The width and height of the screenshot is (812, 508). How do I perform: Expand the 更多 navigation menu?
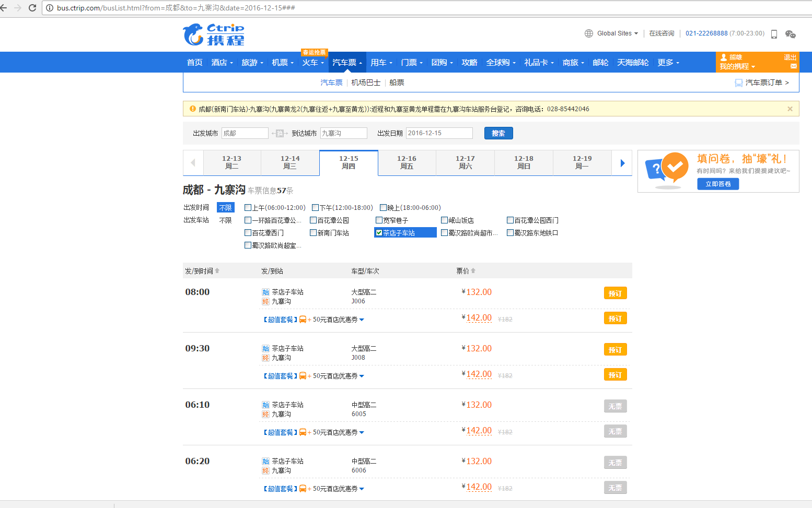668,63
